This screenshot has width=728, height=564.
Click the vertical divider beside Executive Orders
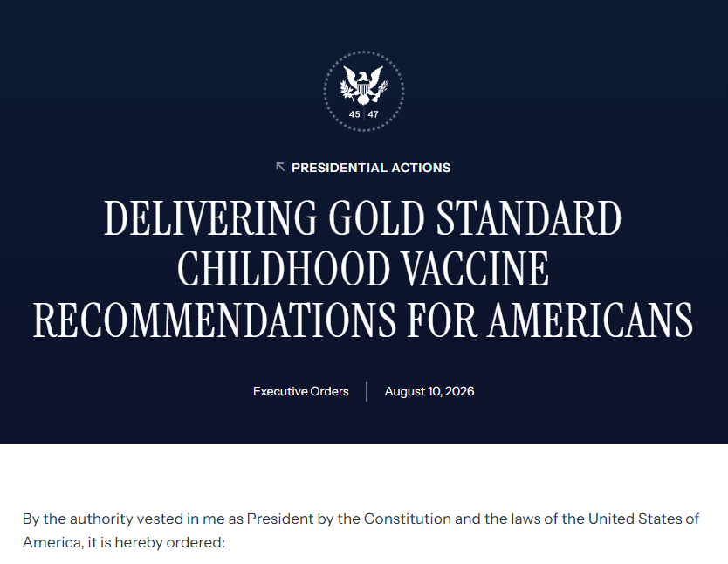pos(367,391)
